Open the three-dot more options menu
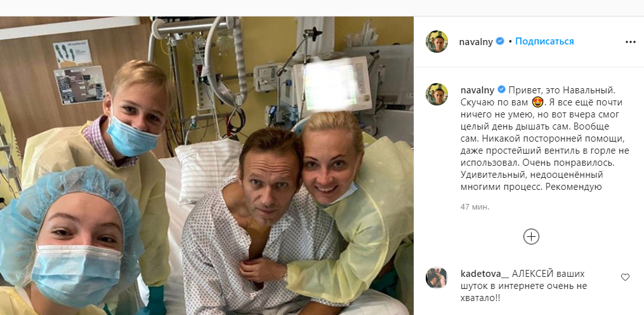This screenshot has width=644, height=315. (630, 42)
